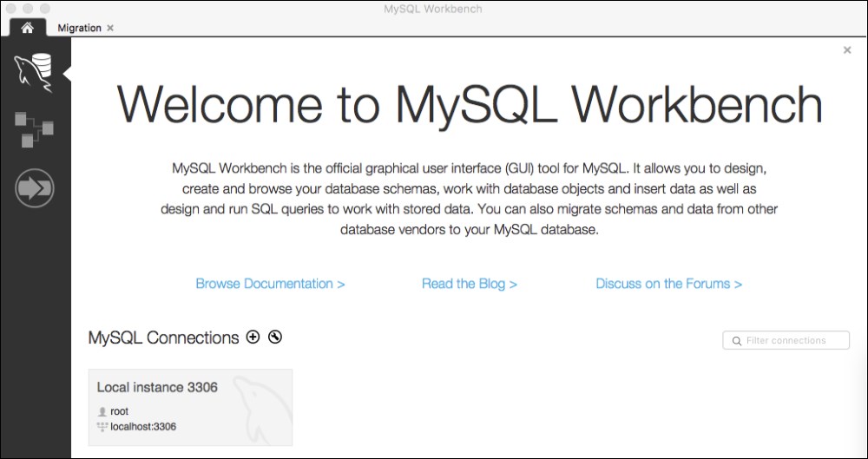The width and height of the screenshot is (868, 459).
Task: Open the Migration wizard sidebar icon
Action: [35, 188]
